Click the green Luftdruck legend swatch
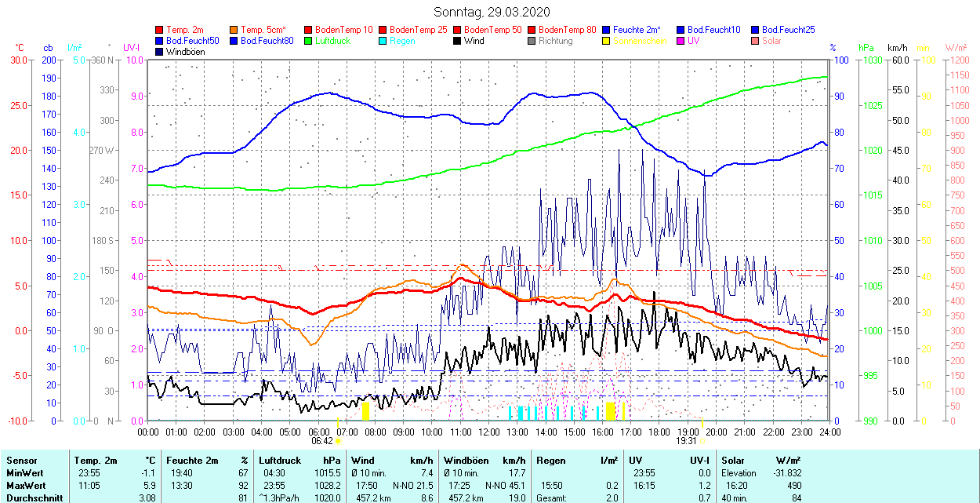Image resolution: width=980 pixels, height=503 pixels. [308, 41]
